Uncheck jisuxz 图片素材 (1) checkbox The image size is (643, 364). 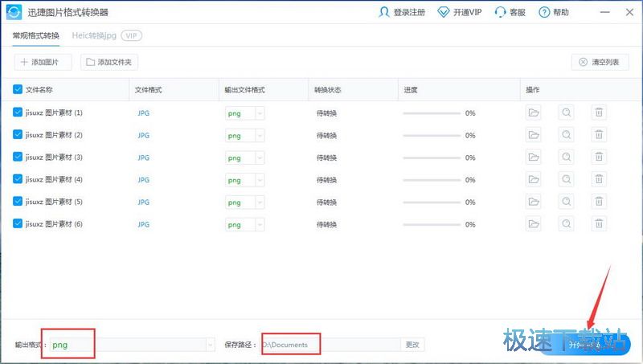[x=18, y=113]
